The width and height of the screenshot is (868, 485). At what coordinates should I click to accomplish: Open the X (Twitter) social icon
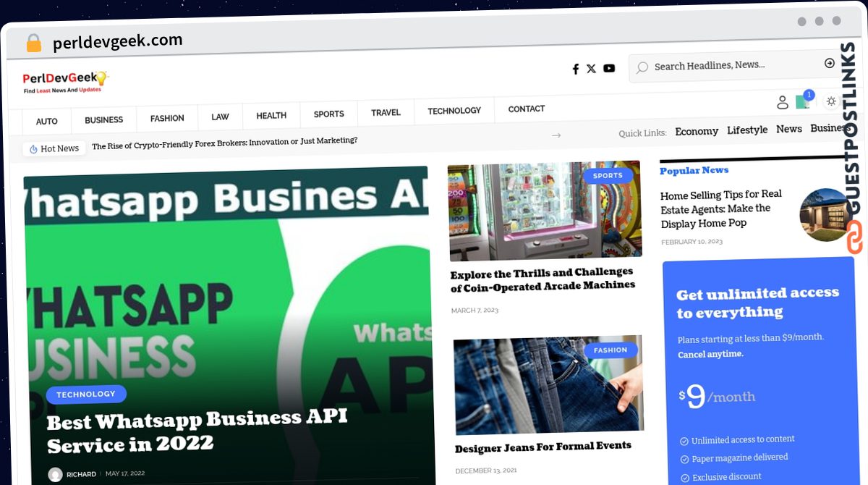(591, 68)
